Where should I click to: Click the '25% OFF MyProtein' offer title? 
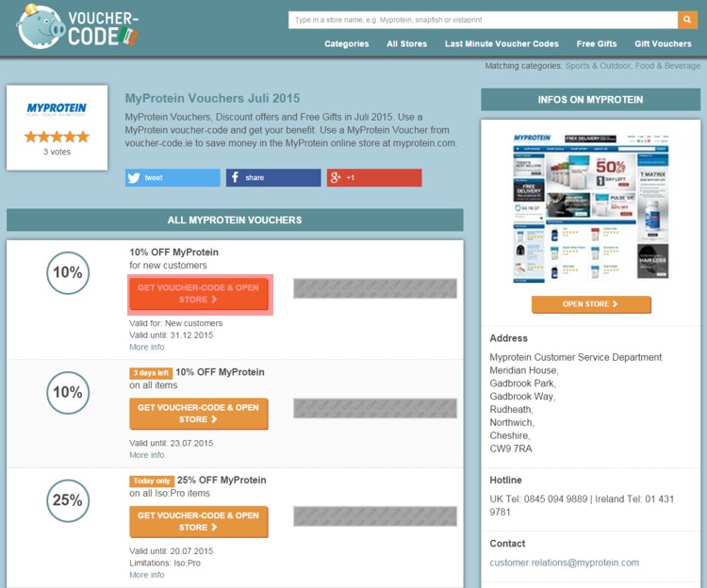(x=222, y=481)
